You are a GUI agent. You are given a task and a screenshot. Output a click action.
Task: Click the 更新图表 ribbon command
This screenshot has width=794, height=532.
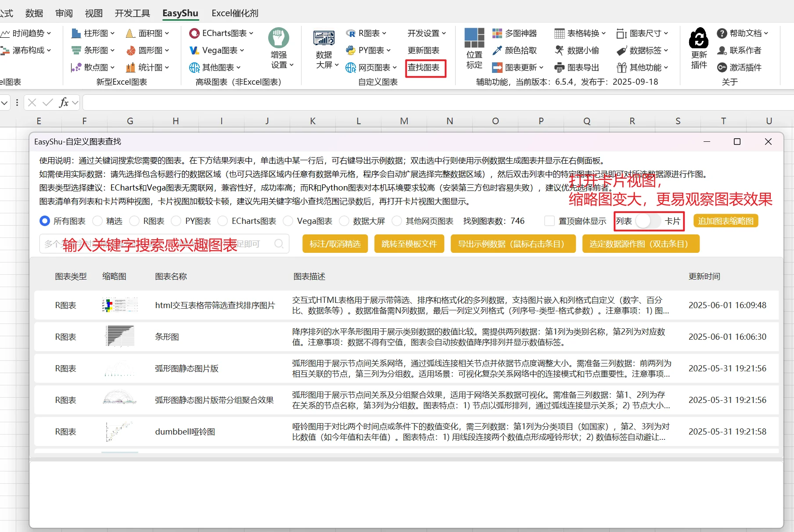[x=424, y=50]
